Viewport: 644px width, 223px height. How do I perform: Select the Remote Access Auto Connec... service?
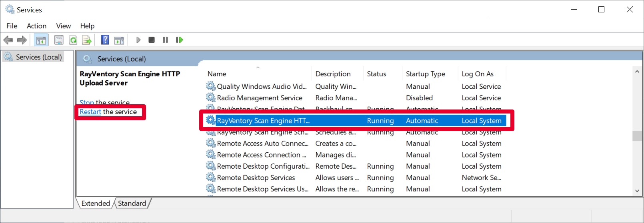[x=262, y=143]
